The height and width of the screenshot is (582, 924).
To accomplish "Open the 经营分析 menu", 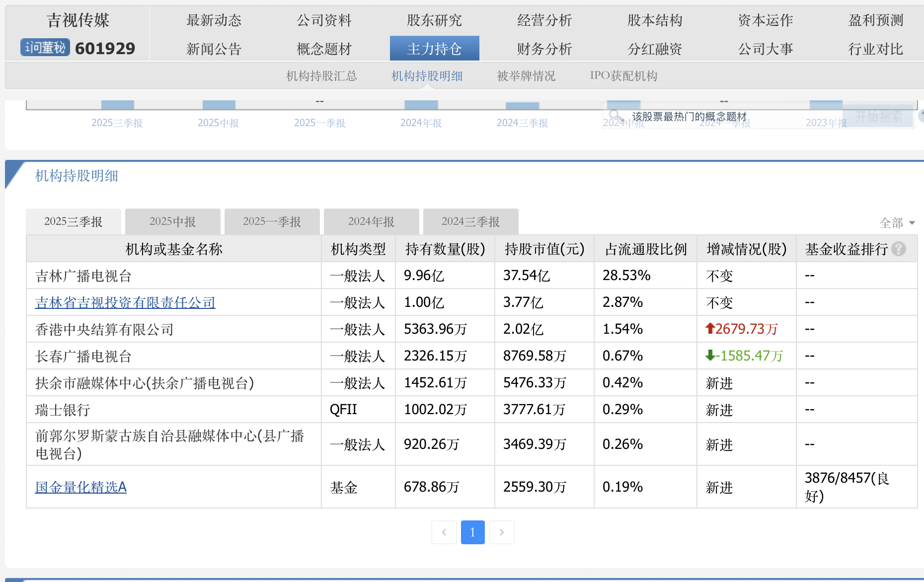I will [x=545, y=20].
